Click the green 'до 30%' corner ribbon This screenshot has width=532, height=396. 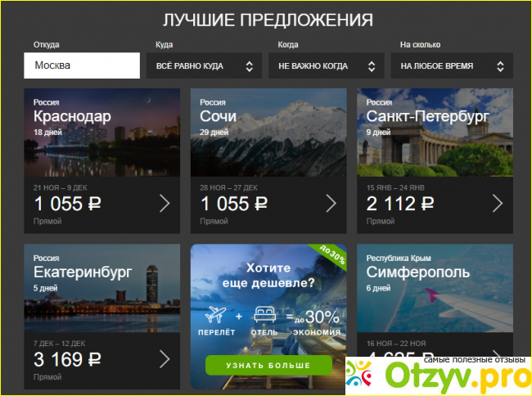[331, 255]
